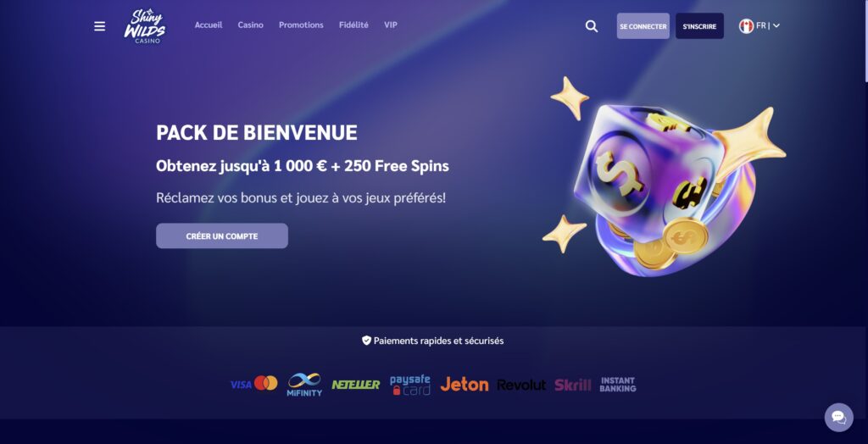The width and height of the screenshot is (868, 444).
Task: Click the Visa Mastercard payment logo
Action: (x=254, y=384)
